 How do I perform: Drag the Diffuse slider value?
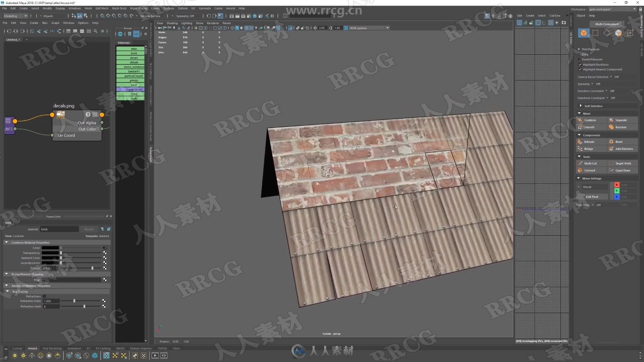92,268
